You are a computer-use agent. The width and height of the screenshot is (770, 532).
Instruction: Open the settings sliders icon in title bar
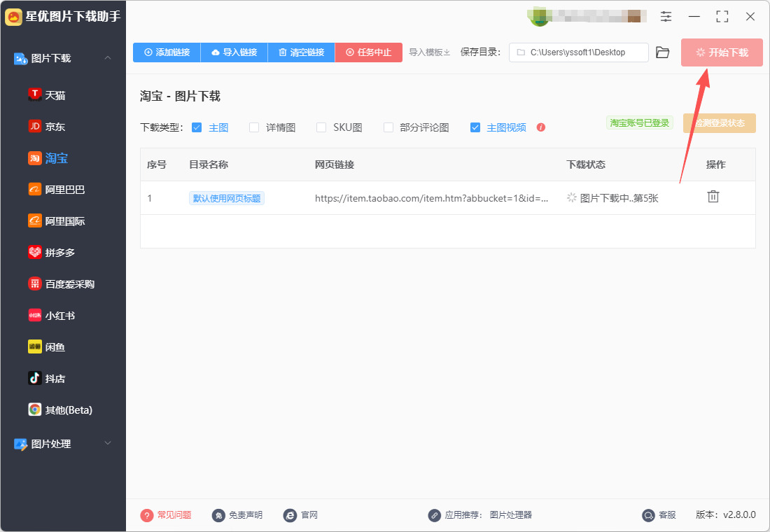pyautogui.click(x=666, y=17)
